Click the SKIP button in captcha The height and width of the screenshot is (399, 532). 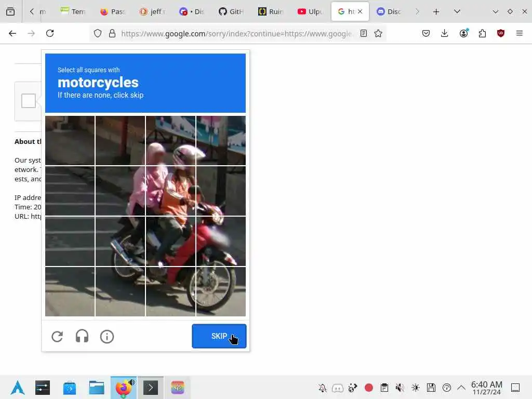[x=219, y=336]
